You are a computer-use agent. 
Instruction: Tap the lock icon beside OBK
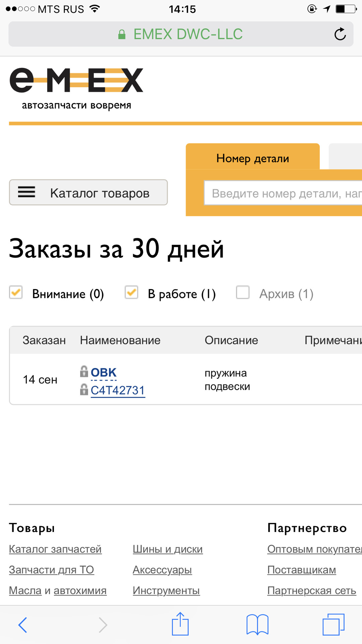click(84, 372)
